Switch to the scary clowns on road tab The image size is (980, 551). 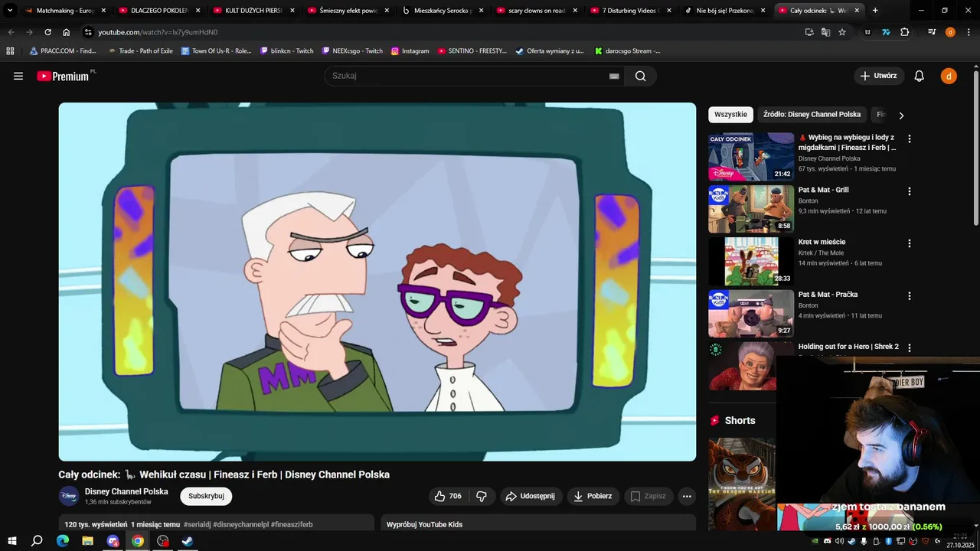click(x=537, y=11)
